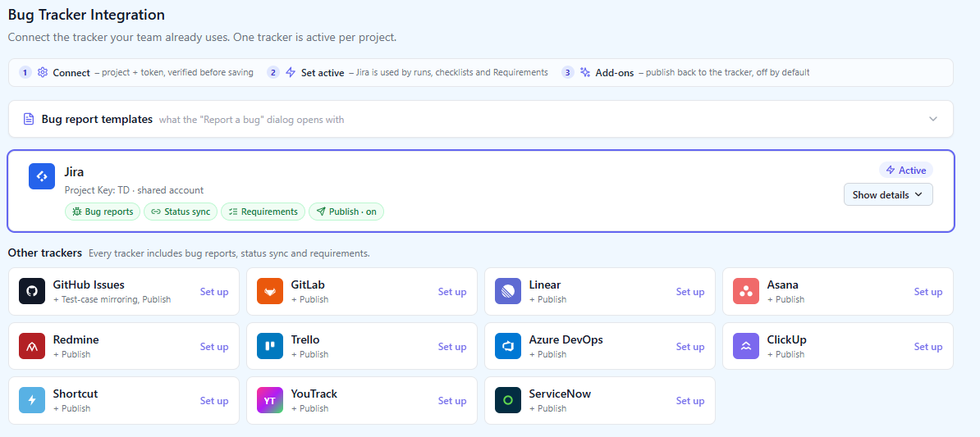Click the ClickUp logo icon

coord(746,346)
